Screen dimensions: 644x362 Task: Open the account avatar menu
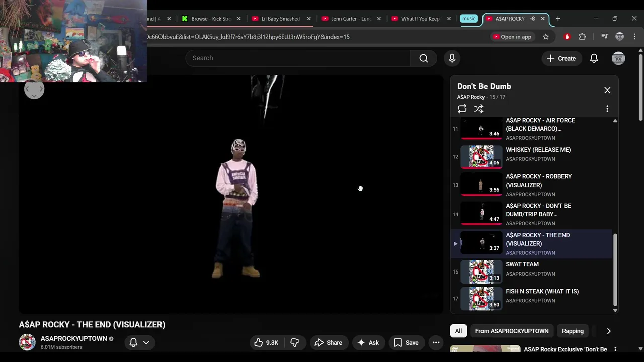(x=618, y=58)
